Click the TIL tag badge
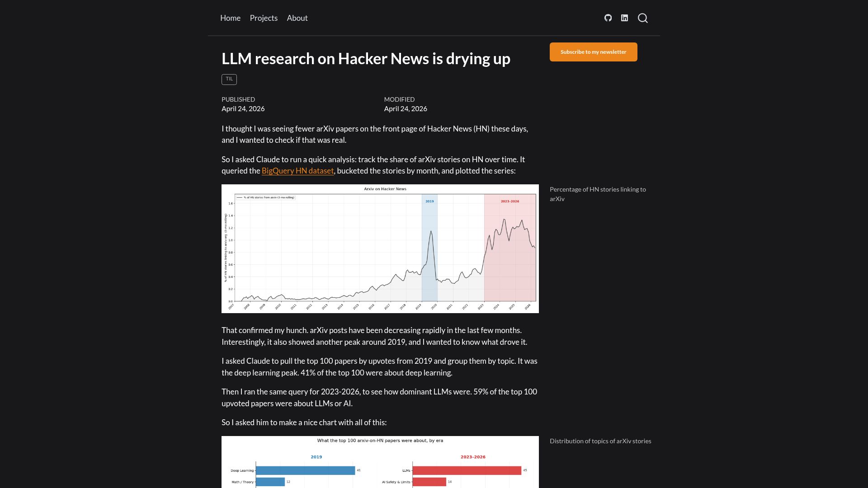Image resolution: width=868 pixels, height=488 pixels. click(x=229, y=79)
